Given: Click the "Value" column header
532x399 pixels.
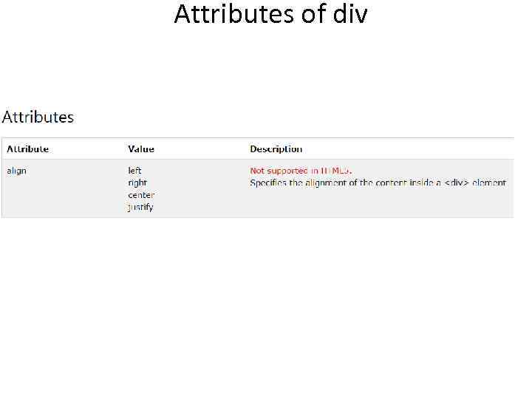Looking at the screenshot, I should (x=140, y=149).
